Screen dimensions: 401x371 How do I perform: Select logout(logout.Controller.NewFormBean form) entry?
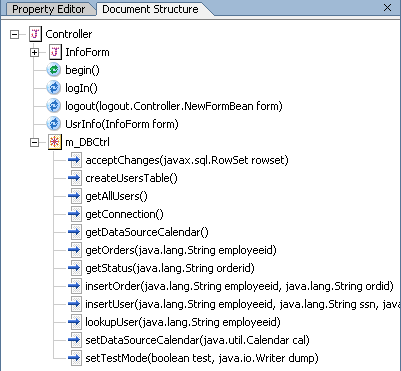point(174,106)
